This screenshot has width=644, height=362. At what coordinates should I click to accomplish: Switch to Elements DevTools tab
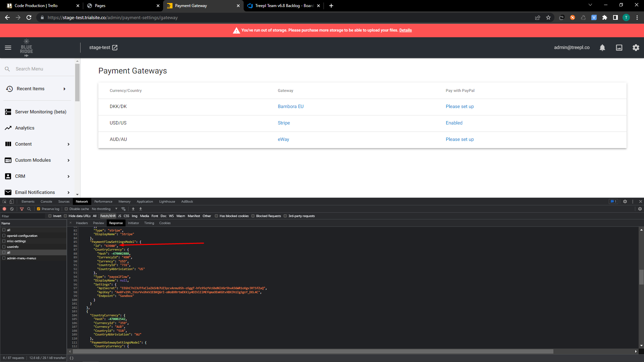pos(28,202)
